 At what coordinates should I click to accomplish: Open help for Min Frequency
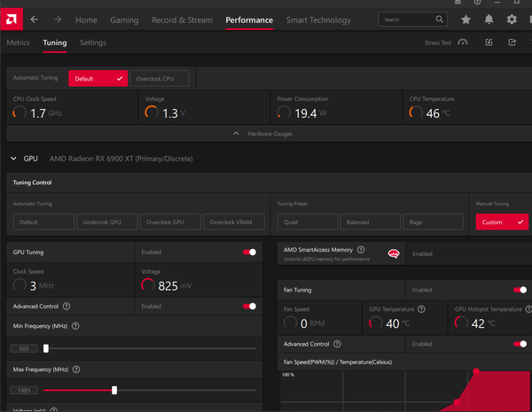click(x=75, y=326)
